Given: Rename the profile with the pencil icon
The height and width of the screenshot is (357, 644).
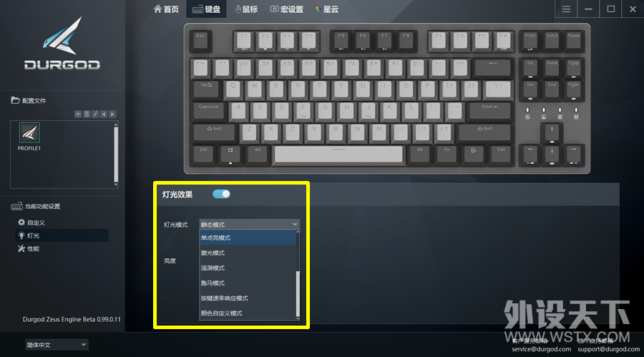Looking at the screenshot, I should pyautogui.click(x=95, y=114).
